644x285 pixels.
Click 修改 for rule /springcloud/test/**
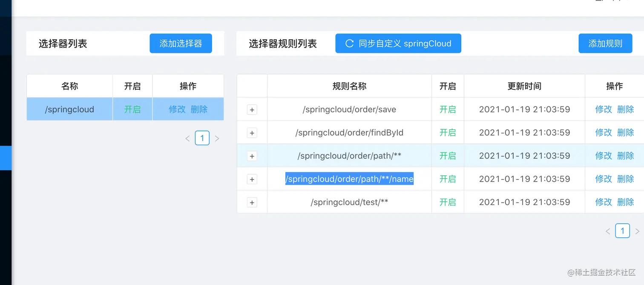pyautogui.click(x=604, y=202)
